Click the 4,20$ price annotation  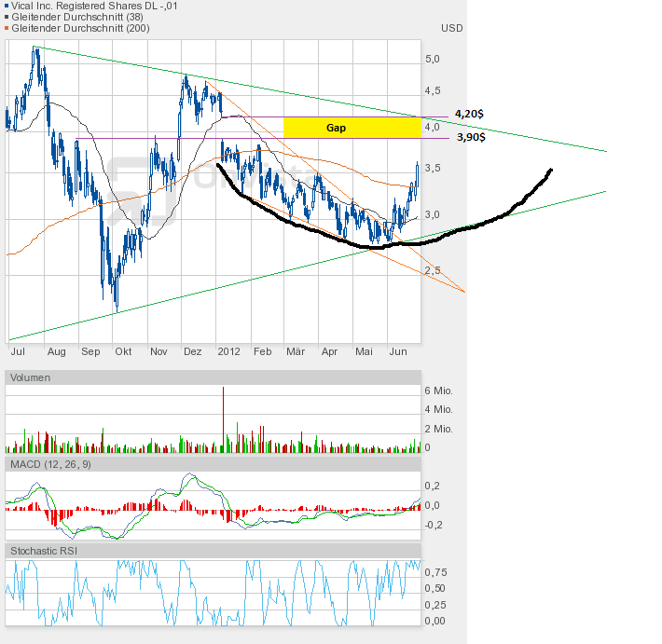pos(469,114)
